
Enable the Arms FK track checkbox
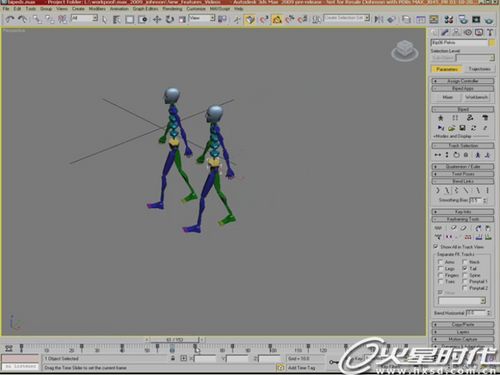pos(440,262)
